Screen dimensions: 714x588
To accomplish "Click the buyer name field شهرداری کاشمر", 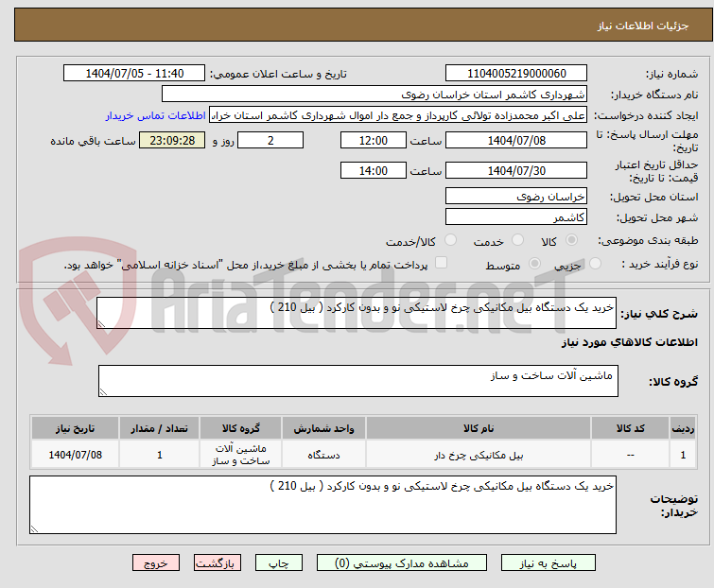I will click(x=374, y=95).
